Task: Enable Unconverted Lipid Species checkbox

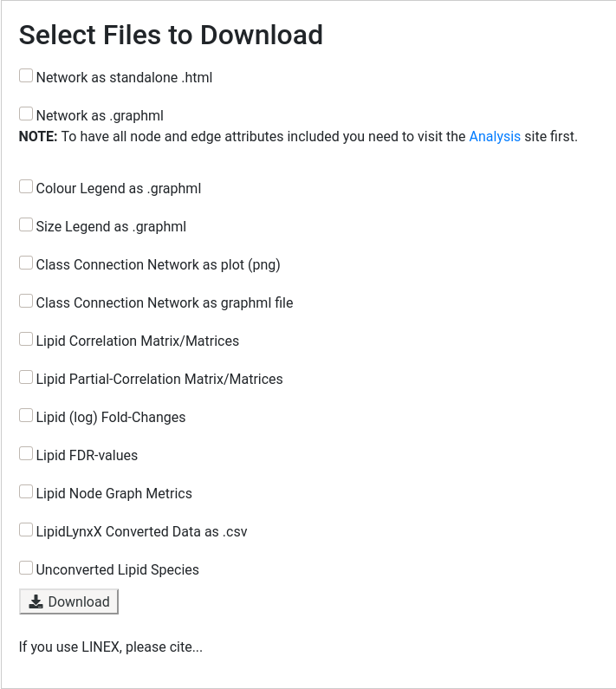Action: pos(26,568)
